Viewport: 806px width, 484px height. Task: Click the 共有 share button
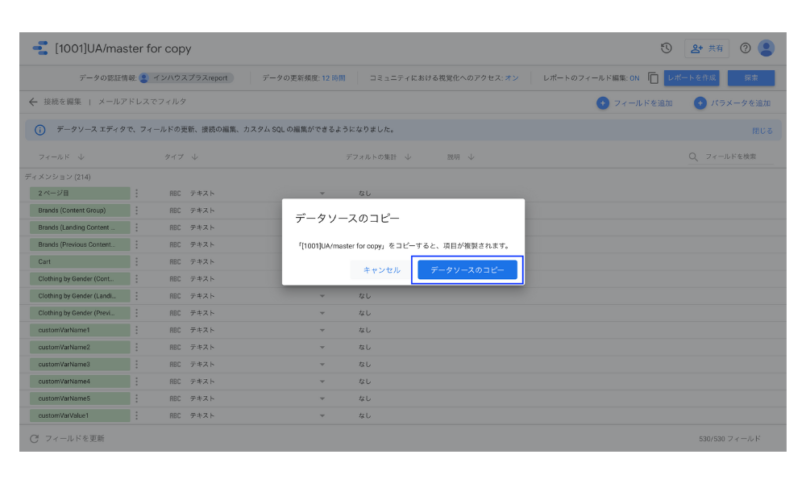point(706,48)
